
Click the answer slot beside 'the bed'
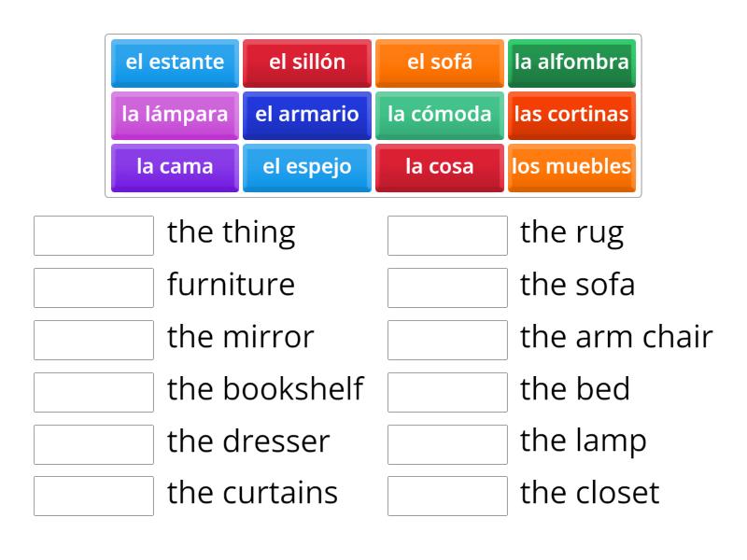point(447,390)
